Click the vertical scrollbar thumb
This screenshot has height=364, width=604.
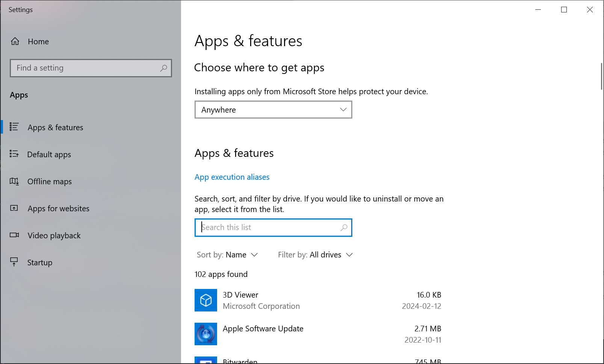[601, 76]
